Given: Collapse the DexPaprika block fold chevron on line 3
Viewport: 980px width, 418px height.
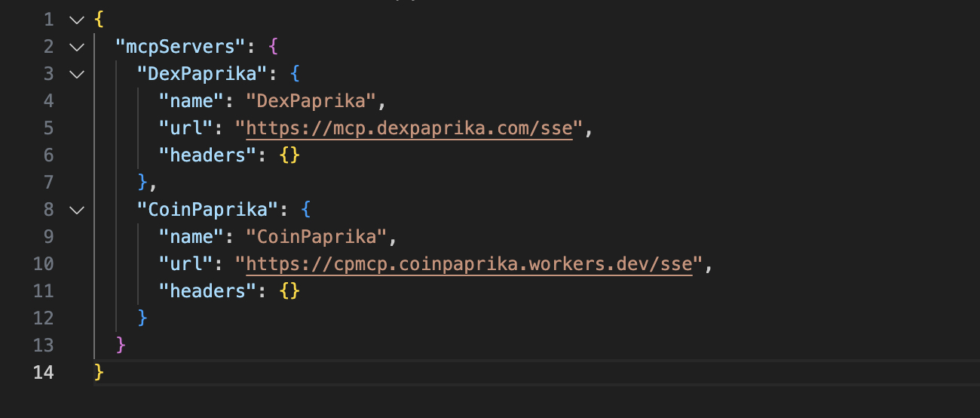Looking at the screenshot, I should pyautogui.click(x=77, y=74).
